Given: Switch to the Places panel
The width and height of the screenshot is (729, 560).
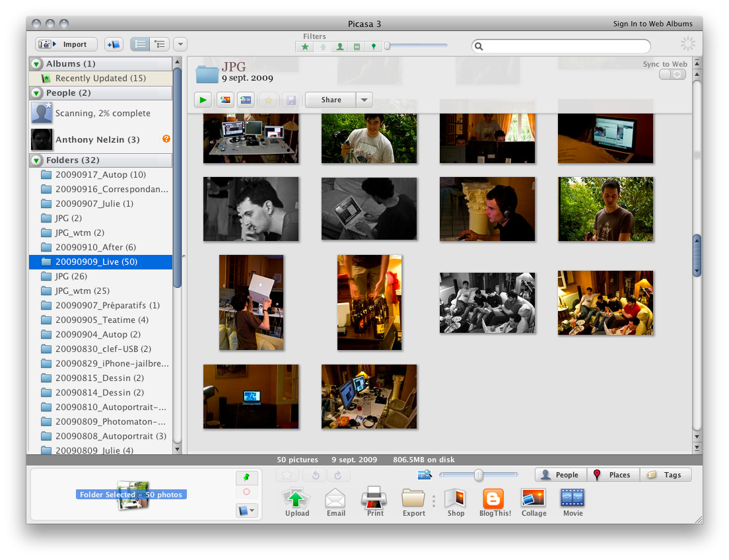Looking at the screenshot, I should [x=611, y=475].
